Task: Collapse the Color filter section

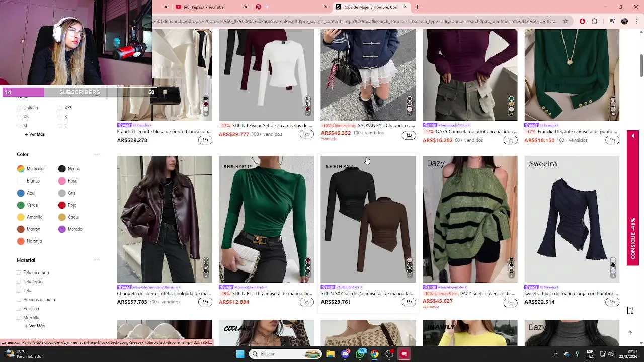Action: 97,154
